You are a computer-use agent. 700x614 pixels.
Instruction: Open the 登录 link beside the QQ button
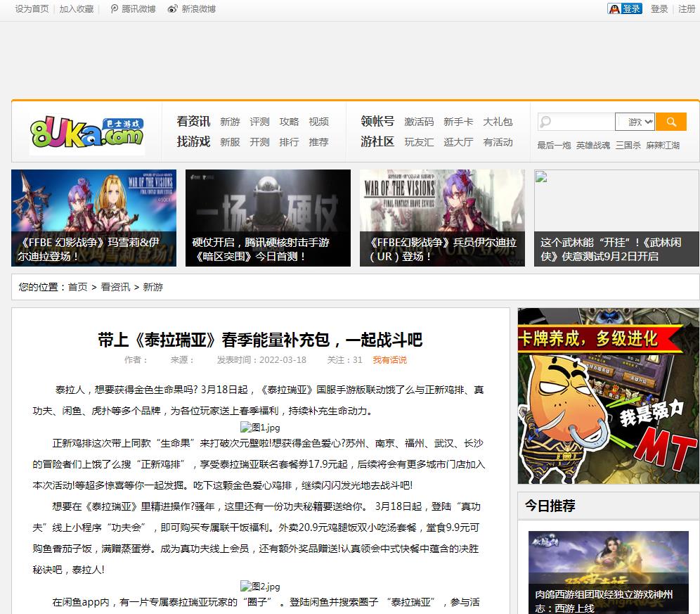(659, 8)
